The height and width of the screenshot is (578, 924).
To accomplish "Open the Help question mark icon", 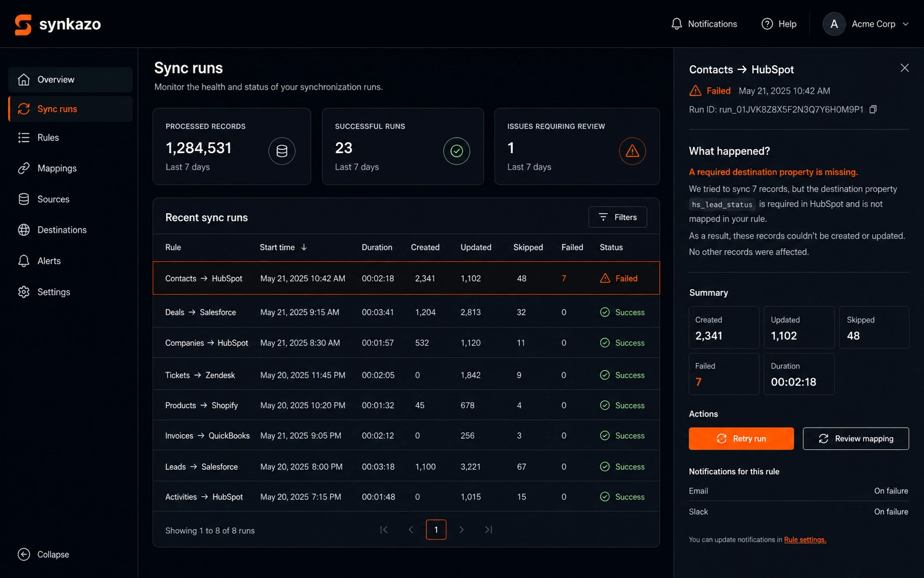I will (x=767, y=24).
